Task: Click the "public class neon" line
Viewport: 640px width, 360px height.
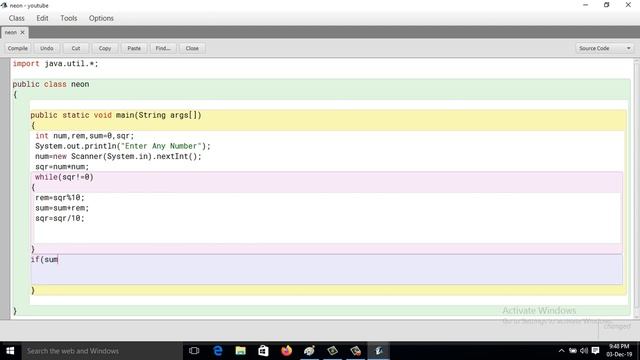Action: tap(51, 84)
